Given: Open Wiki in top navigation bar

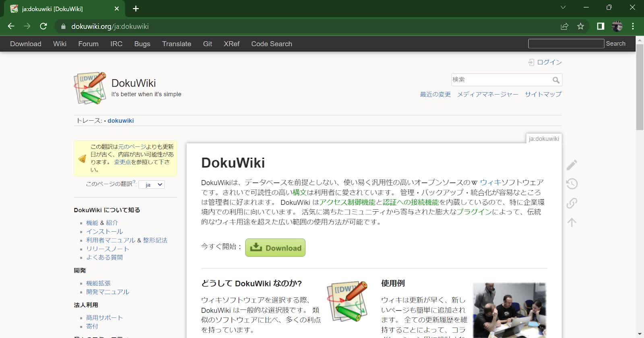Looking at the screenshot, I should tap(60, 44).
